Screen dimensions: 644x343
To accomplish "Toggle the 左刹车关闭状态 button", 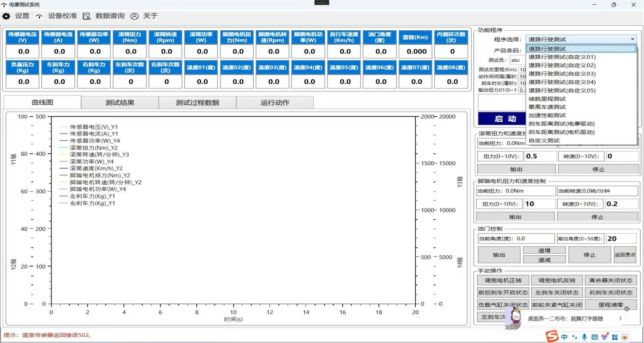I will point(557,293).
